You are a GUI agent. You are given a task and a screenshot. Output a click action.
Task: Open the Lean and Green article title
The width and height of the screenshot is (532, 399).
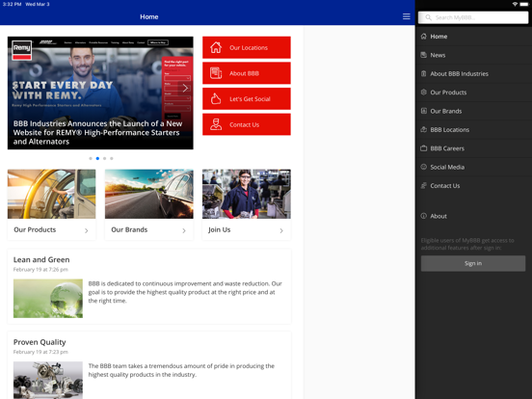[41, 259]
